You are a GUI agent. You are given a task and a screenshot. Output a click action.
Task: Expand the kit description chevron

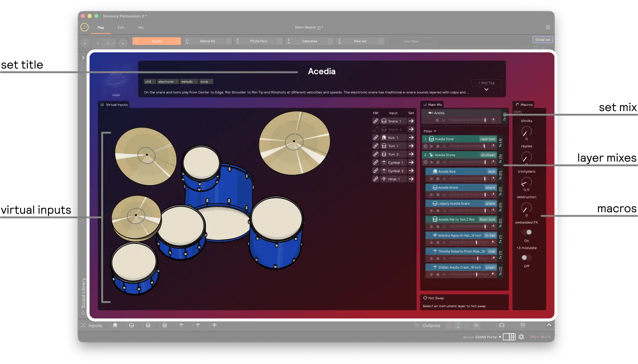pyautogui.click(x=486, y=89)
